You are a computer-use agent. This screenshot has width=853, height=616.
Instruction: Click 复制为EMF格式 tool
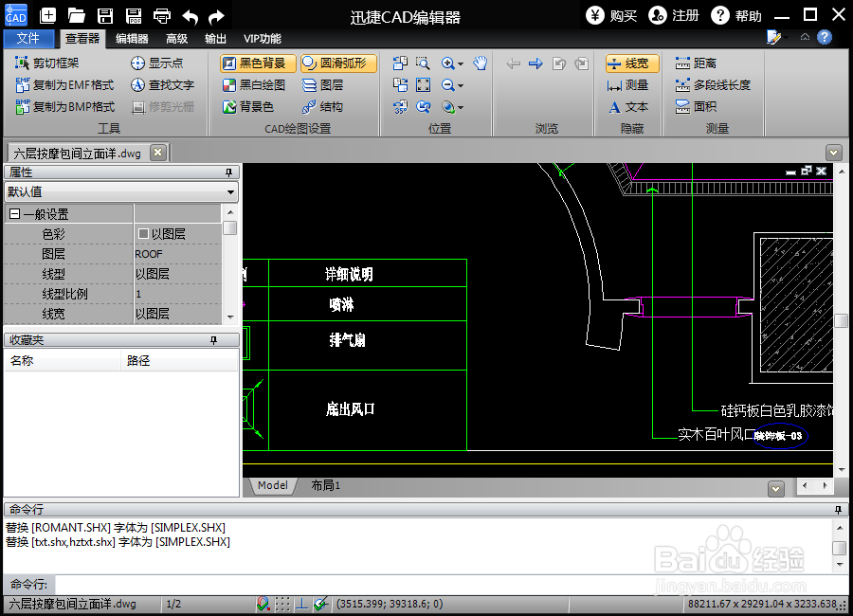(x=64, y=85)
